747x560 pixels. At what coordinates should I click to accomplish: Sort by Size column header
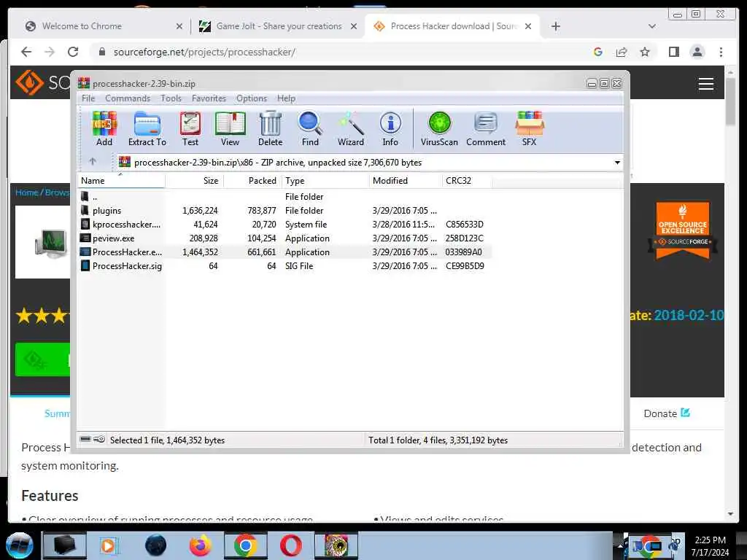pyautogui.click(x=194, y=181)
